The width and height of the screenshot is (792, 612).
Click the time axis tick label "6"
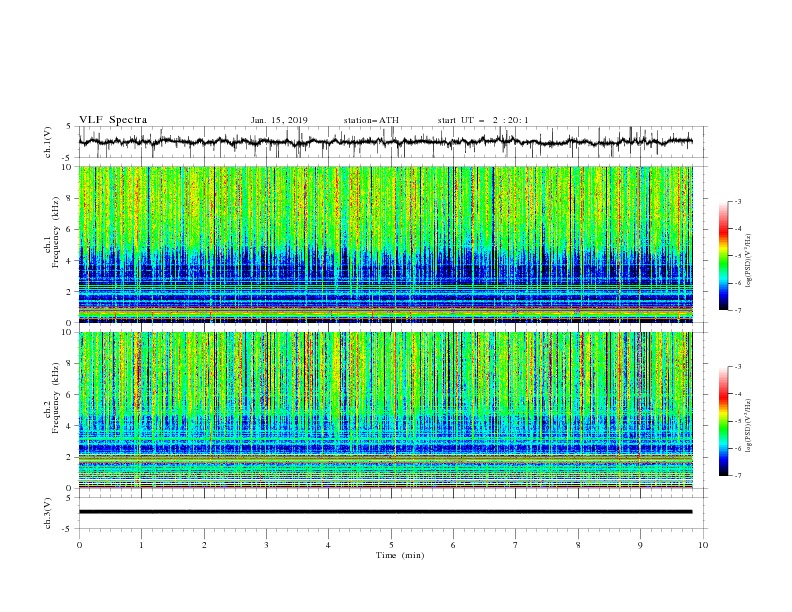coord(454,545)
